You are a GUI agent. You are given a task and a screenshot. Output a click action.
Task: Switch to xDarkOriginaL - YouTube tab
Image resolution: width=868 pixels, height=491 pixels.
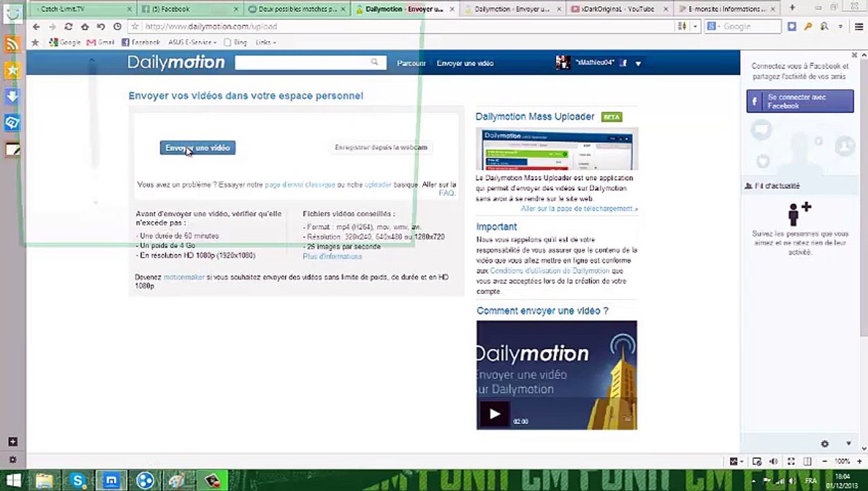620,9
